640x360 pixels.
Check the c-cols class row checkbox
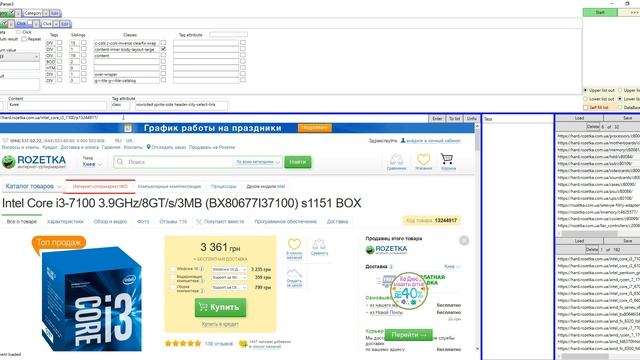[x=163, y=42]
